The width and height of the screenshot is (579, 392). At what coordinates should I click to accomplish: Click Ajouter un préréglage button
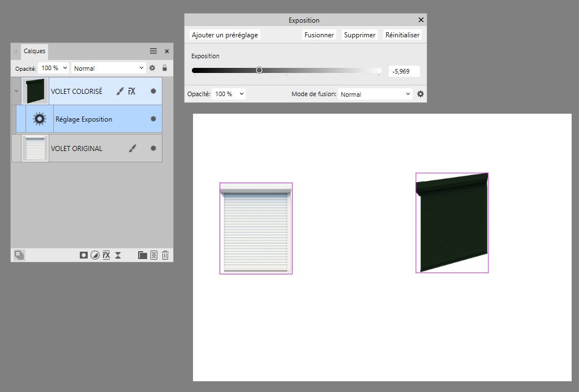225,35
